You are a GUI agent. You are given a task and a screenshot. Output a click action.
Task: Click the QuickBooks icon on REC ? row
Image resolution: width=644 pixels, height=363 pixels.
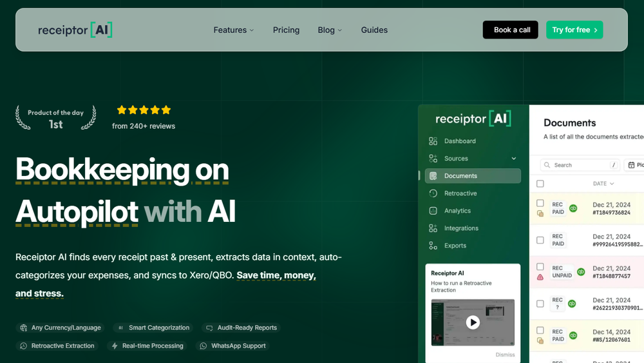572,304
